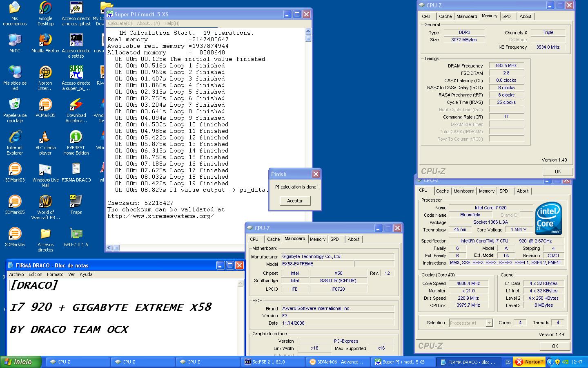Viewport: 588px width, 368px height.
Task: Click the xtremesystems.org URL text in Super PI
Action: pos(161,216)
